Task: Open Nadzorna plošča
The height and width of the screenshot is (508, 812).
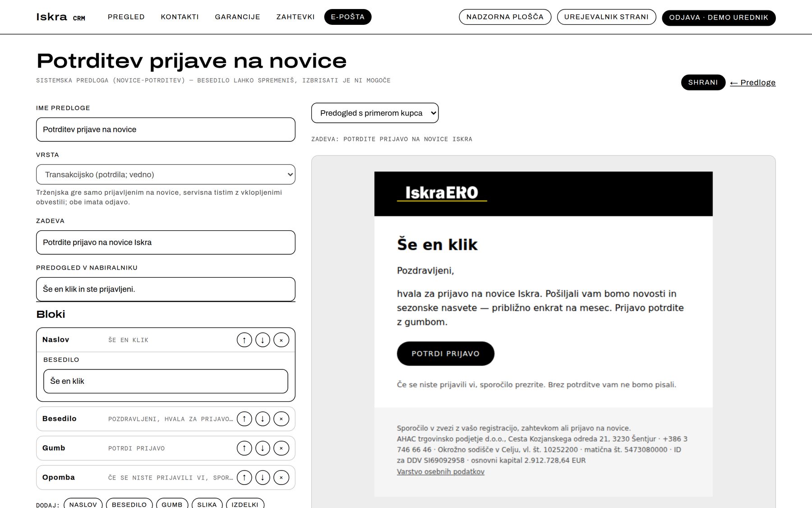Action: 505,17
